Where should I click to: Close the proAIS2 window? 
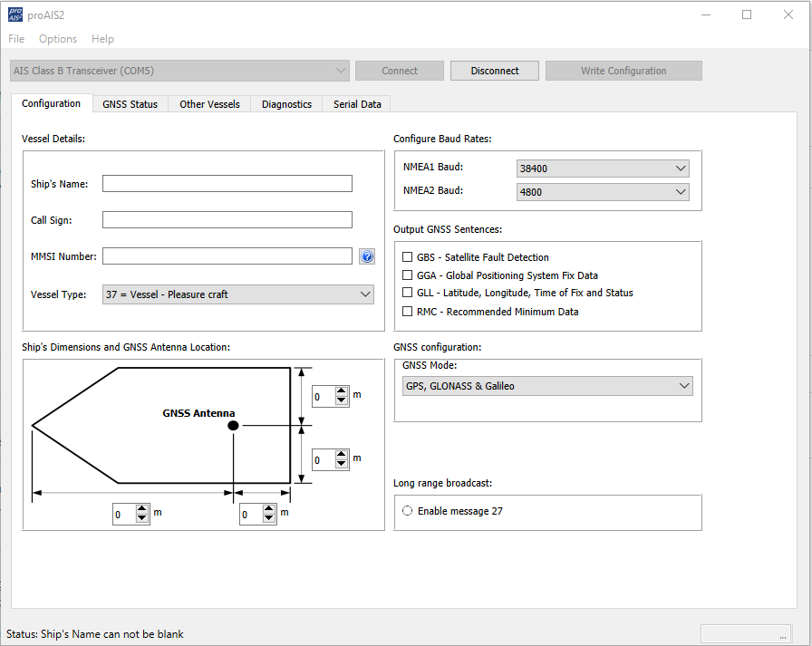click(x=788, y=14)
